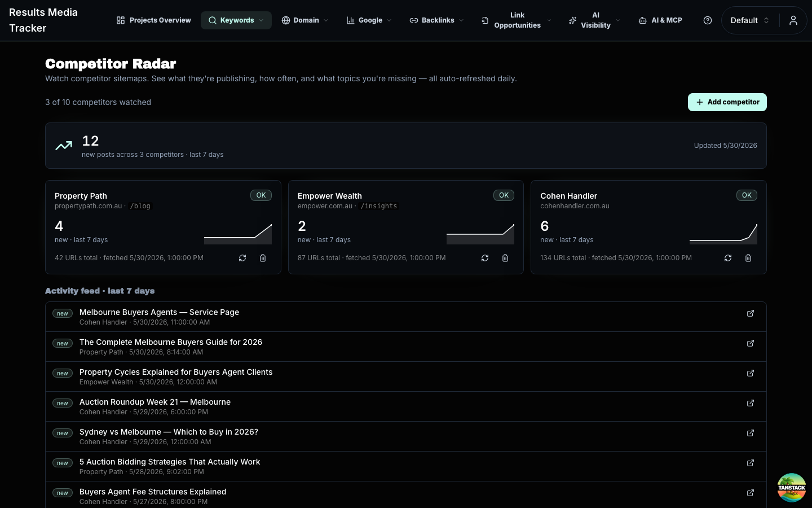
Task: Click the 'cohenhandler.com.au' domain text
Action: 575,206
